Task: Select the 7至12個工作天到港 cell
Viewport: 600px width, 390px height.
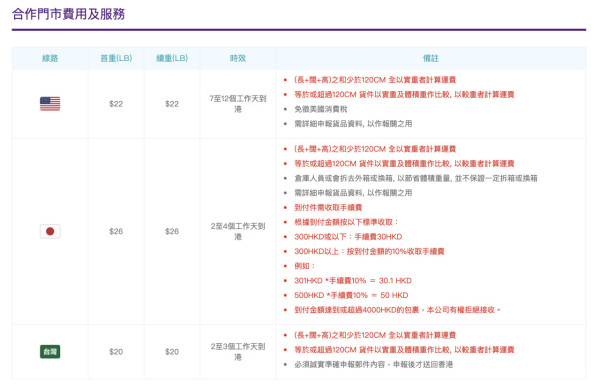Action: click(238, 104)
